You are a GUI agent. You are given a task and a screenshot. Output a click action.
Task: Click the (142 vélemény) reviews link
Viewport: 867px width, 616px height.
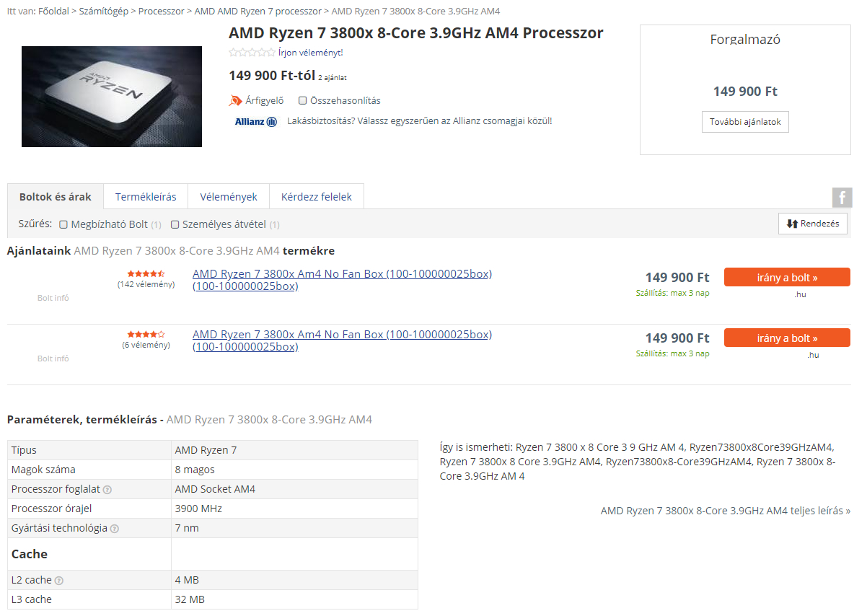(146, 285)
